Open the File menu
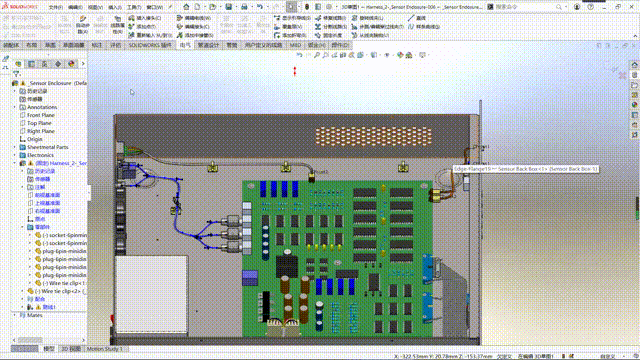This screenshot has width=640, height=360. coord(56,7)
